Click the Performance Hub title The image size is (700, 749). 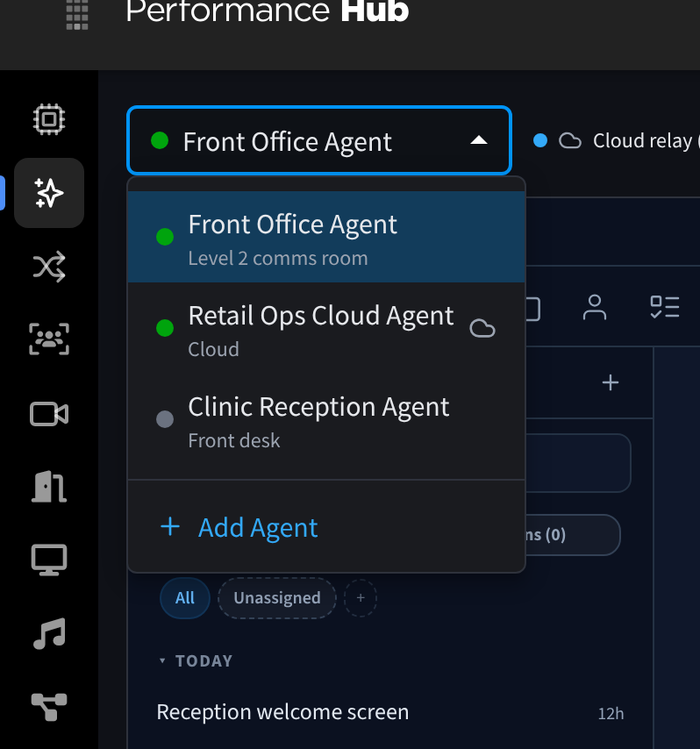[268, 11]
